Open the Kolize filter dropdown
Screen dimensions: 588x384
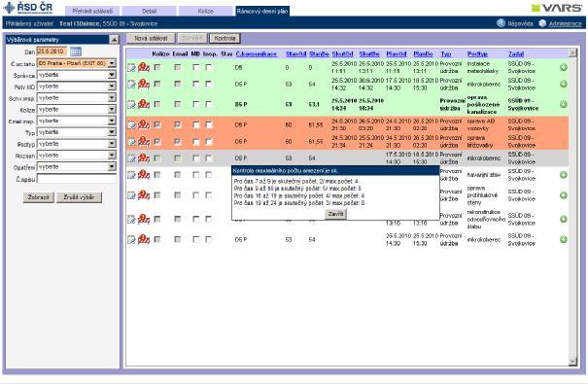tap(112, 110)
